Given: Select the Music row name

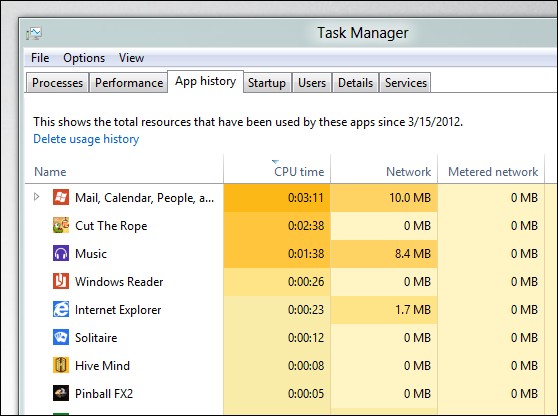Looking at the screenshot, I should click(91, 254).
